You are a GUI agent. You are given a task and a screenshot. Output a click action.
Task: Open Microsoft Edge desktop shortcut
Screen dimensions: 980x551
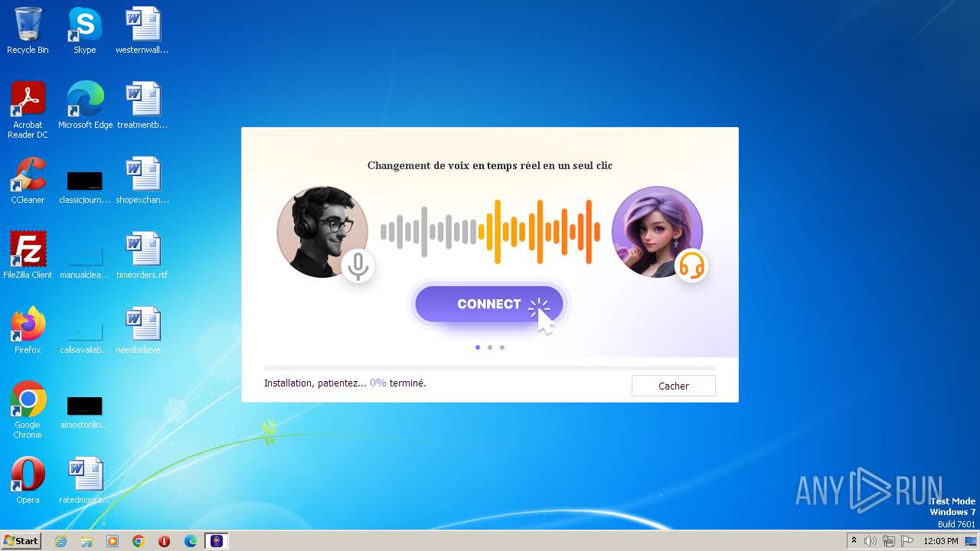click(x=85, y=106)
